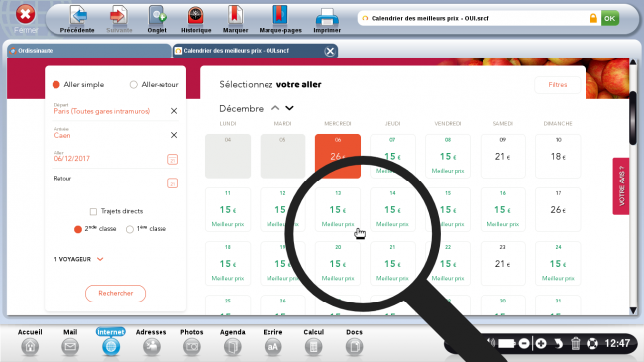
Task: Select the Aller-retour radio button
Action: (133, 84)
